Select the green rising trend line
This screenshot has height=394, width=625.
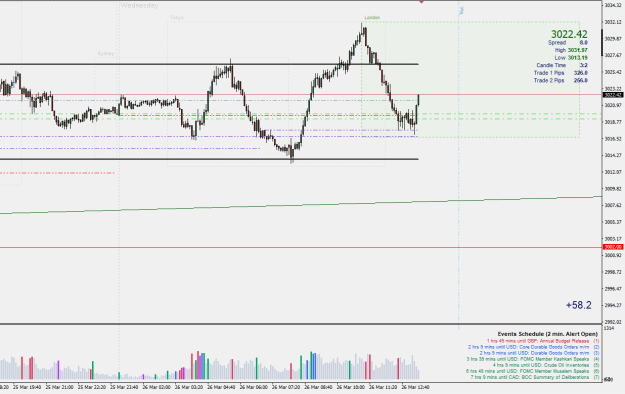coord(301,205)
